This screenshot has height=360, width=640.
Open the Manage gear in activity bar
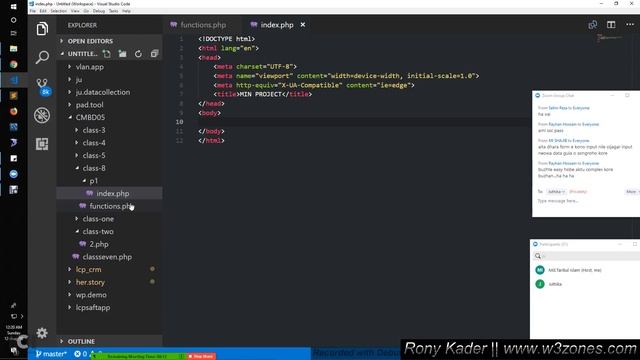[42, 333]
